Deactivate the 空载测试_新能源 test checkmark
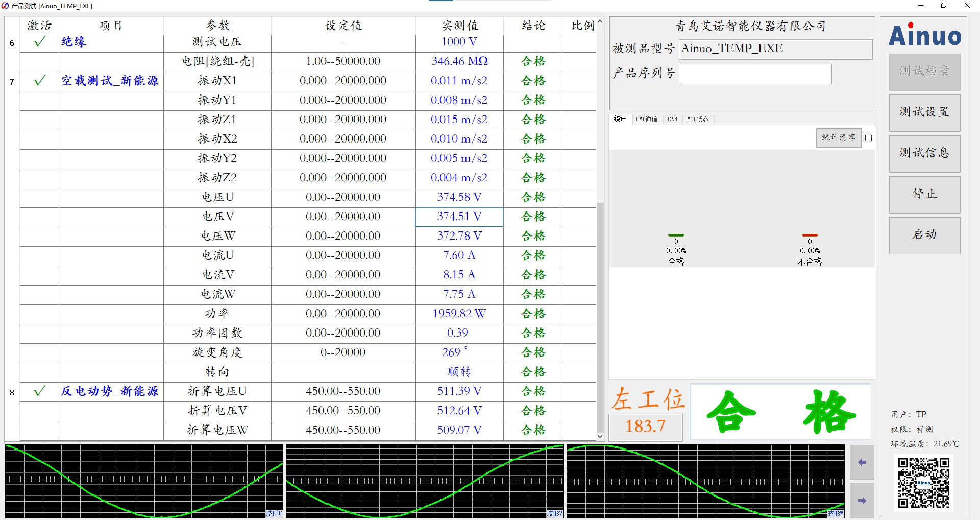Screen dimensions: 980x520 [x=39, y=81]
